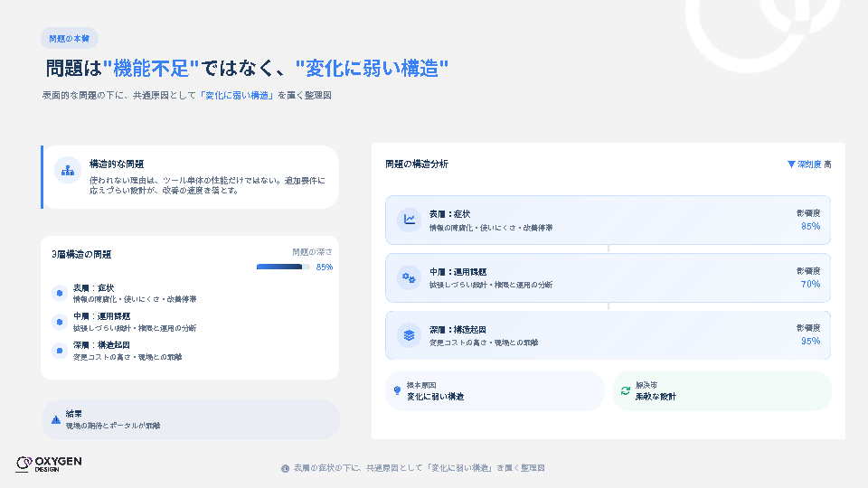Click the lightbulb icon beside 根本原因
Screen dimensions: 868x488
[x=397, y=390]
